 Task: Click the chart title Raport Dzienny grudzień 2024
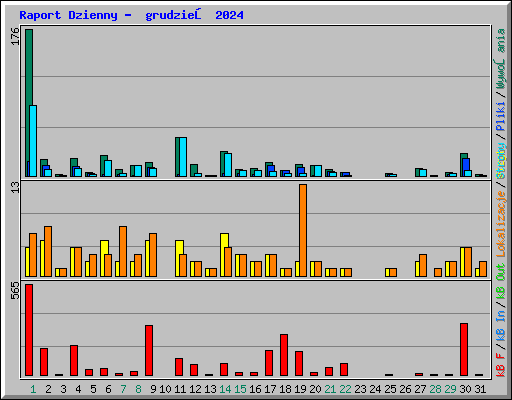(131, 15)
